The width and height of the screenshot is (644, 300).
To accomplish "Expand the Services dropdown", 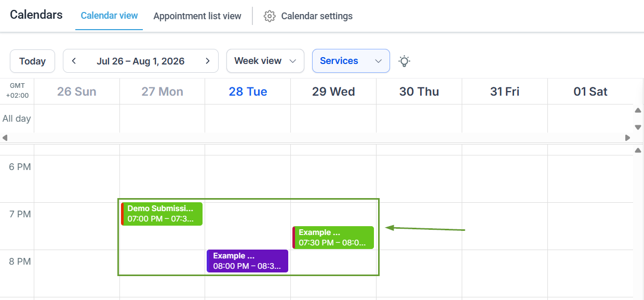I will (x=351, y=61).
